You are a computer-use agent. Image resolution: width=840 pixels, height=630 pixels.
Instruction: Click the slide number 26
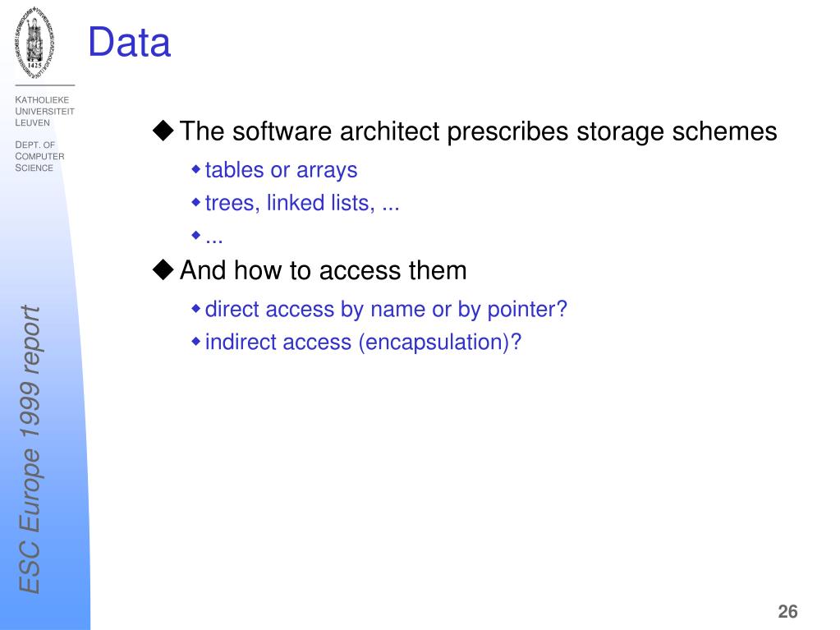click(787, 611)
